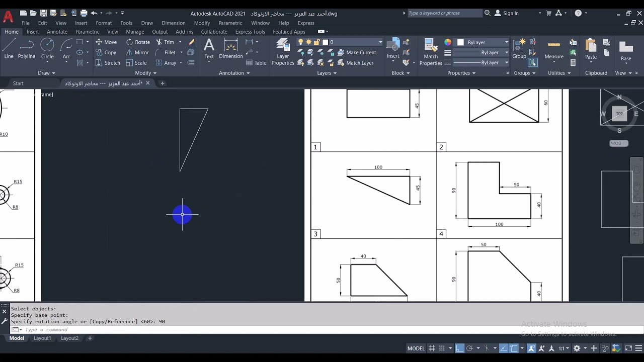This screenshot has height=362, width=644.
Task: Insert a Table
Action: tap(256, 63)
